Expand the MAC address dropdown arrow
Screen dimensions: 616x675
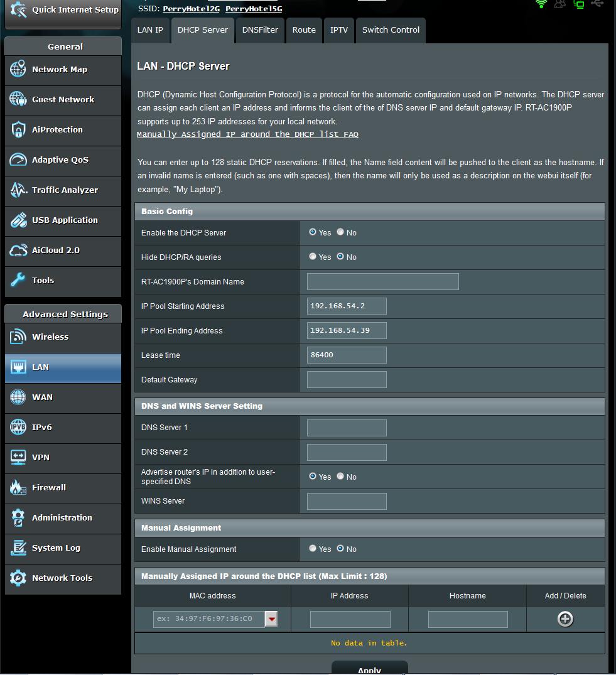(271, 619)
